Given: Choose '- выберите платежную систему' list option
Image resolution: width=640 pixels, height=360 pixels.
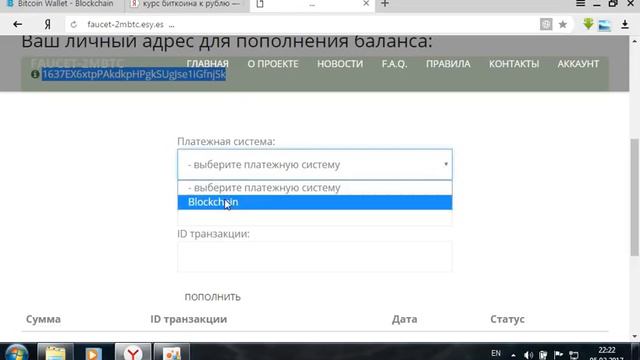Looking at the screenshot, I should coord(315,188).
